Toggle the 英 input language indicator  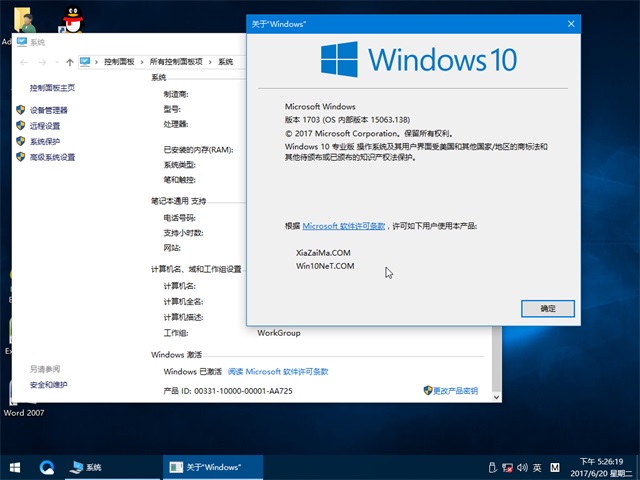click(538, 467)
